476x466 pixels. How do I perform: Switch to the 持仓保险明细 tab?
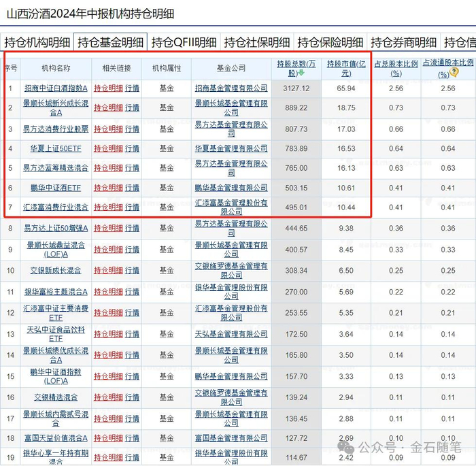[x=330, y=42]
